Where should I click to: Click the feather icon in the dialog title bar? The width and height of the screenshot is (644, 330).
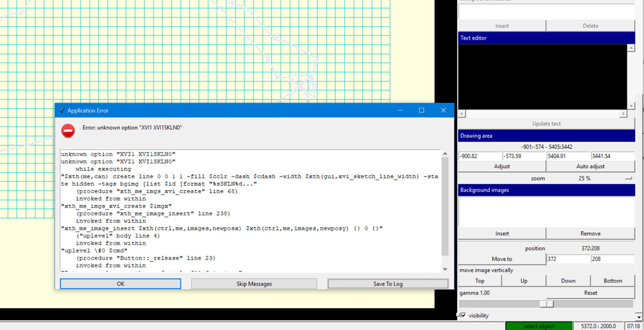[x=62, y=110]
